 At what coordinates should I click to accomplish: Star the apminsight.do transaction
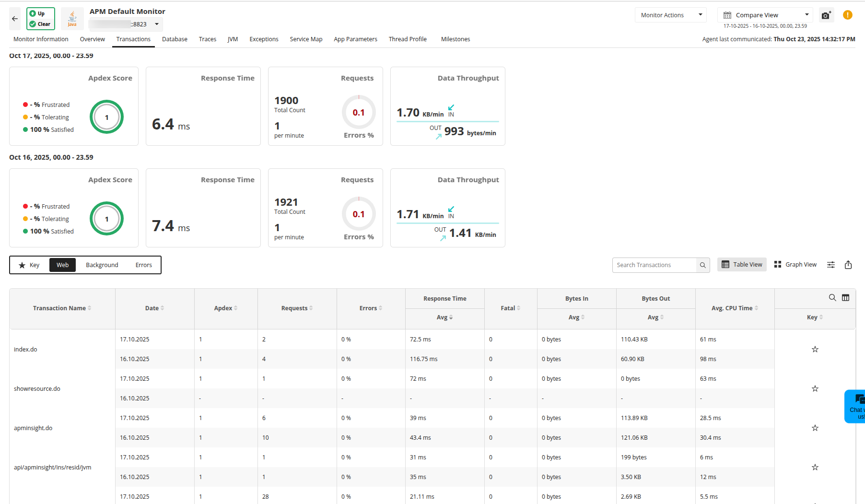pyautogui.click(x=815, y=428)
